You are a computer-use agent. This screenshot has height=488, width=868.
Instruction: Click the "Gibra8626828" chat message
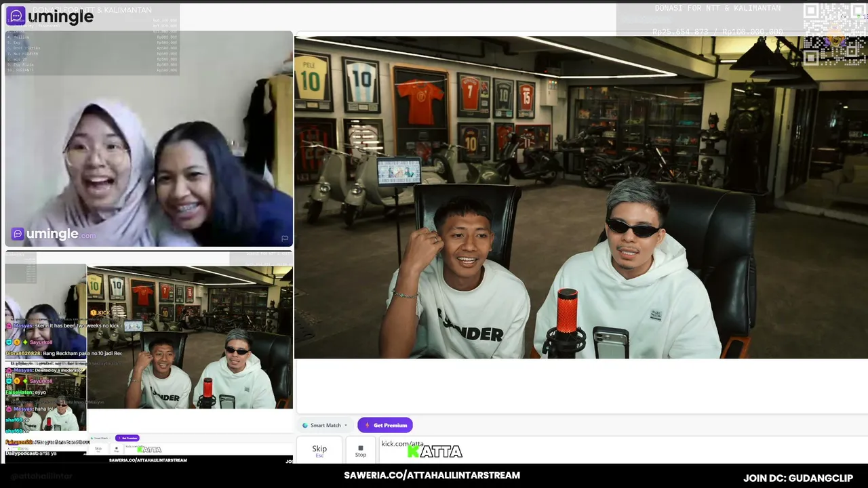(64, 353)
